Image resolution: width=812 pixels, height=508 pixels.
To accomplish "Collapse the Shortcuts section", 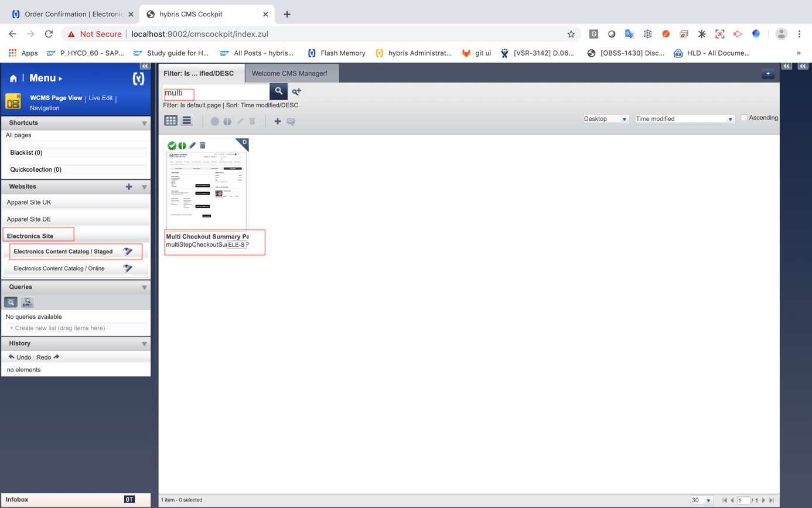I will click(x=144, y=124).
